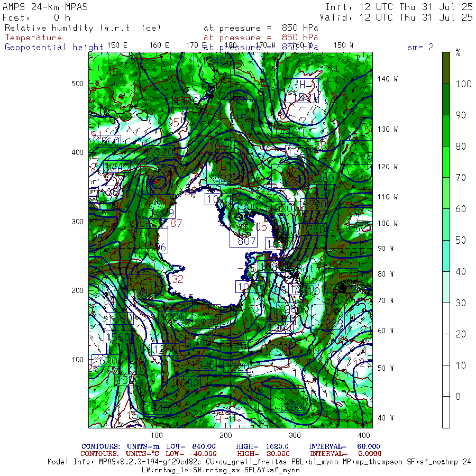
Task: Click the 'Relative humidity (w.r.t. ice)' label
Action: [83, 28]
